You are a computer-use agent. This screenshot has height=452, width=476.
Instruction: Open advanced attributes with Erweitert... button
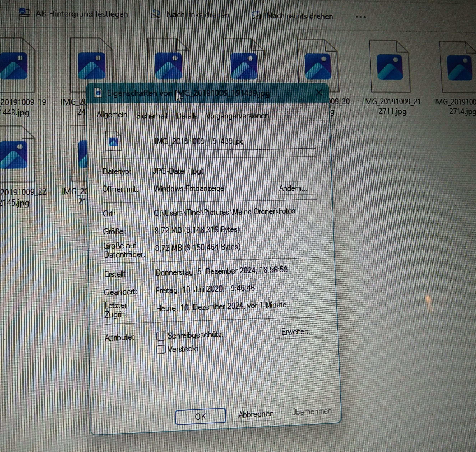click(298, 332)
